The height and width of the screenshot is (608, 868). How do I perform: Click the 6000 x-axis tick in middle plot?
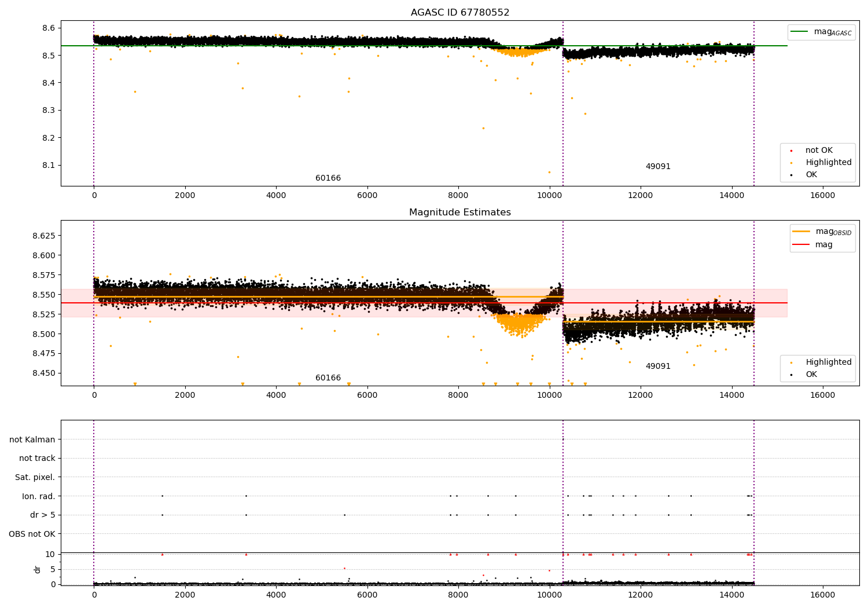click(x=367, y=395)
